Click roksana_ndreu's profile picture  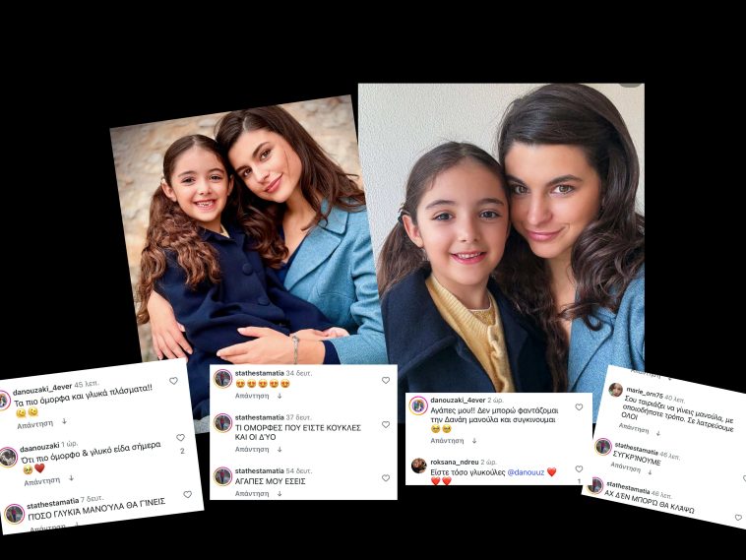(x=418, y=466)
